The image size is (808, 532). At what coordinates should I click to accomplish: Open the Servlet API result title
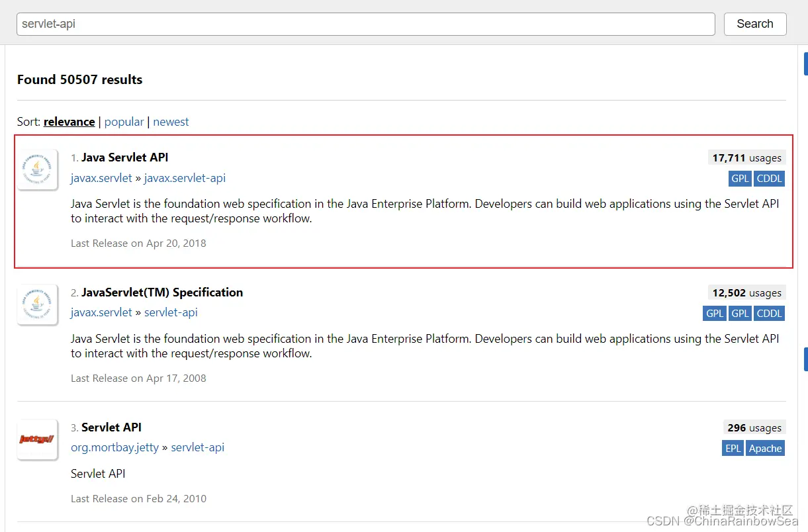[111, 427]
